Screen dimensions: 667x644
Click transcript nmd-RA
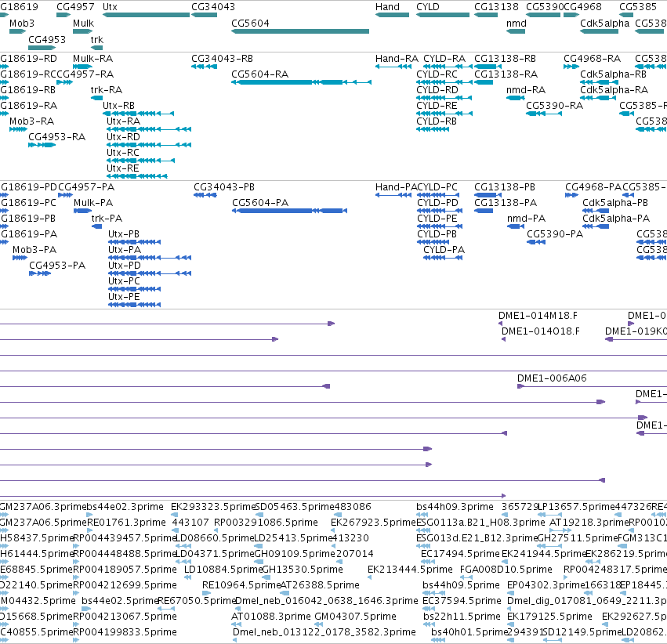(x=516, y=98)
